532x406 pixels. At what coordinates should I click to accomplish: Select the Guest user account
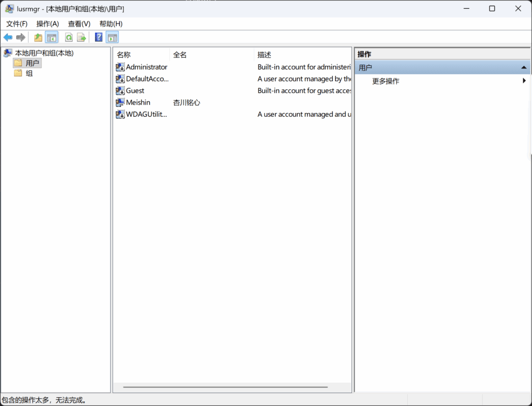135,91
